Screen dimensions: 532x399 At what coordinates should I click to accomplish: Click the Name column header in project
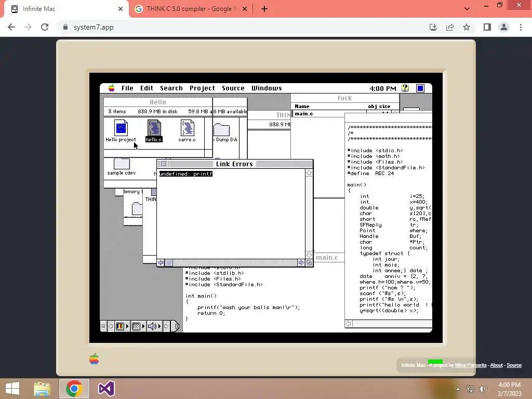pos(302,107)
